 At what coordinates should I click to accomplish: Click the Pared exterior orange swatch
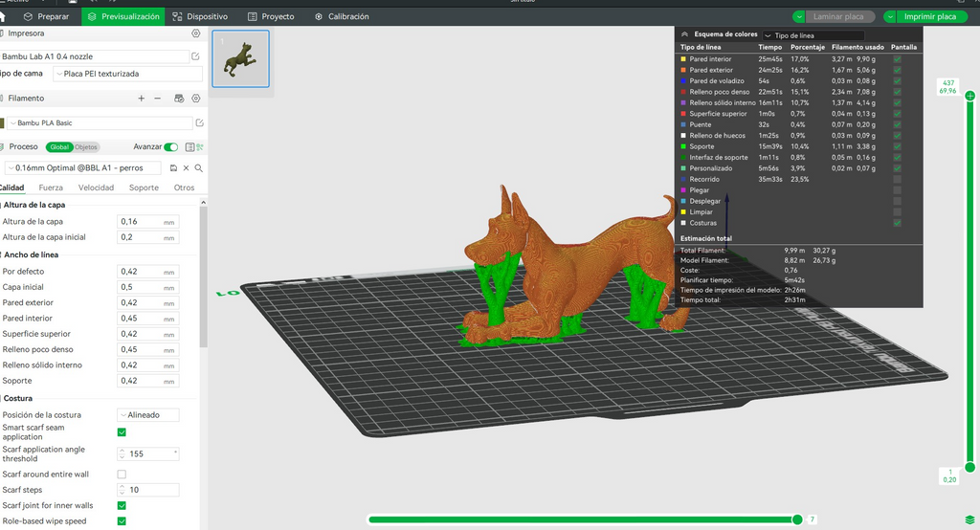(x=683, y=70)
